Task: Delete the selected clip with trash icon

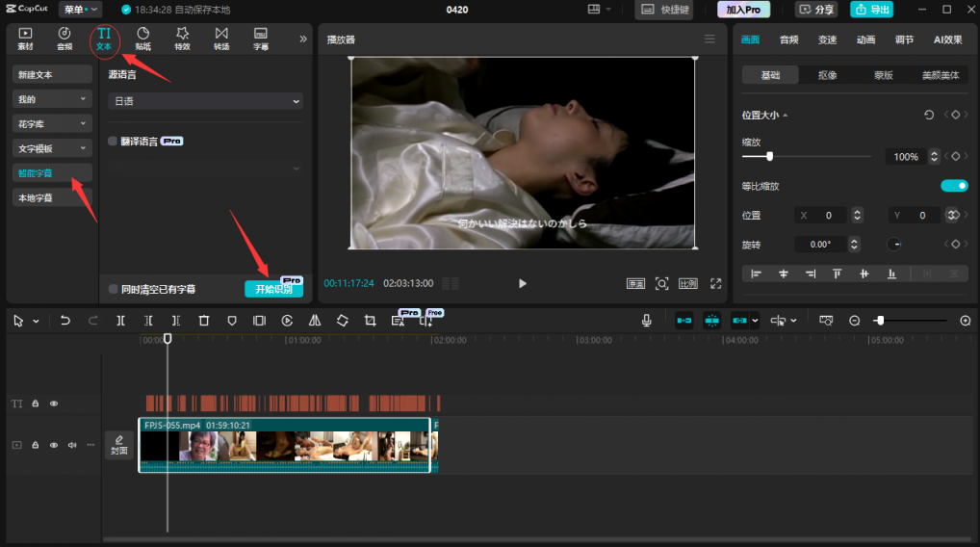Action: [x=204, y=321]
